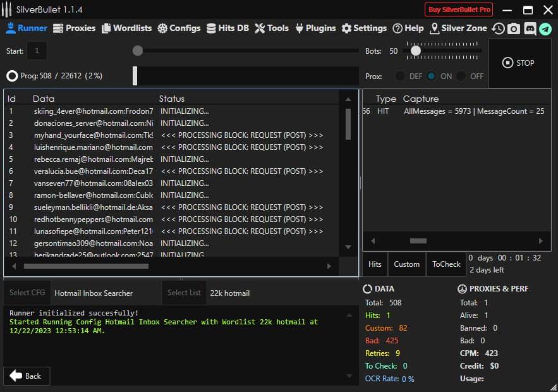
Task: Open the Telegram icon link
Action: click(545, 28)
